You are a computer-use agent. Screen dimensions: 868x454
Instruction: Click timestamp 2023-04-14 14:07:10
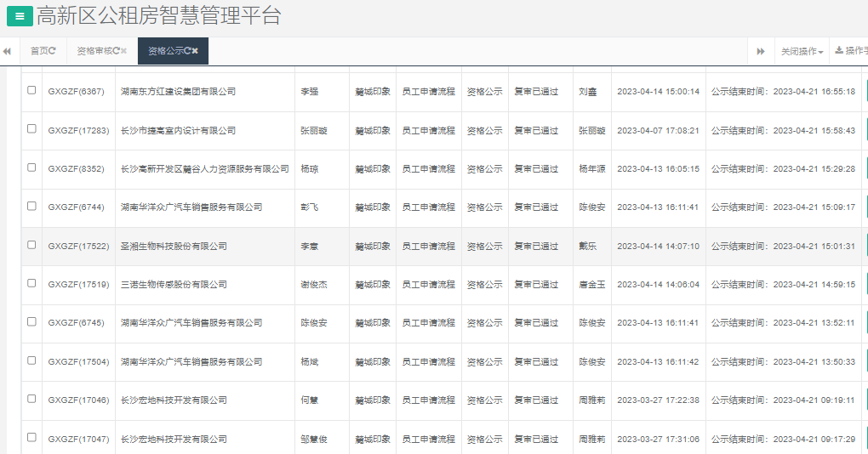(x=658, y=246)
